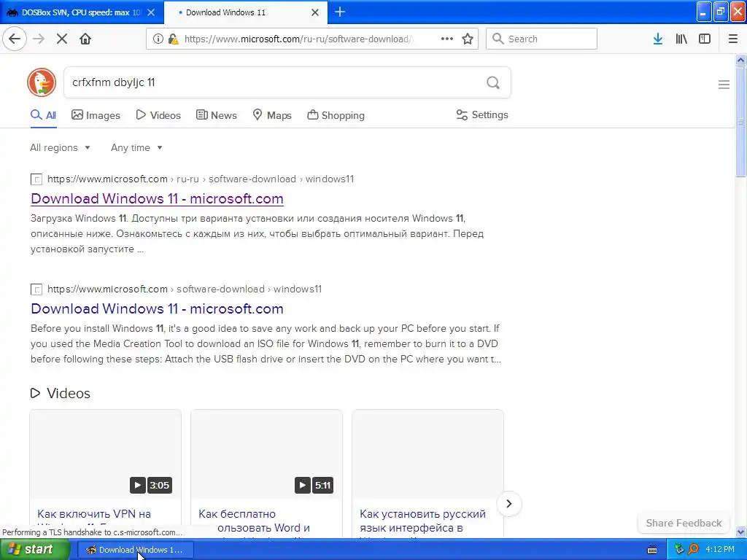Click the magnifier tray icon

693,550
